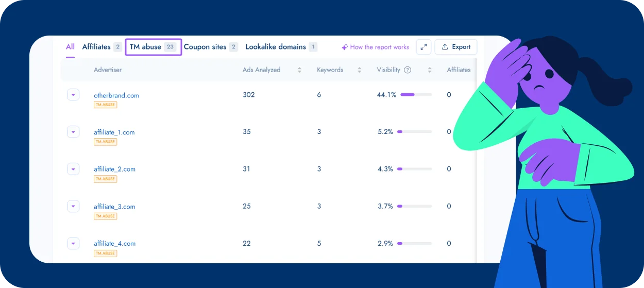Screen dimensions: 644x288
Task: Expand the affiliate_4.com row details
Action: point(73,243)
